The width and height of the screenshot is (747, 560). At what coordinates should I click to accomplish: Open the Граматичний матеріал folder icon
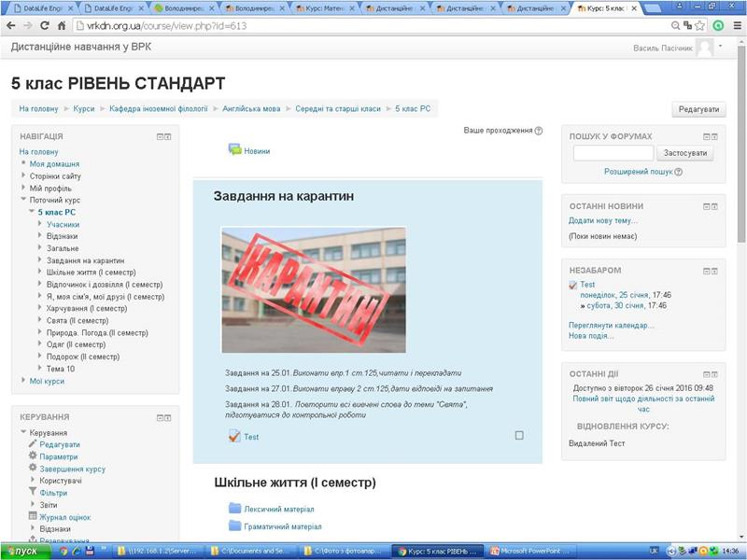(235, 525)
